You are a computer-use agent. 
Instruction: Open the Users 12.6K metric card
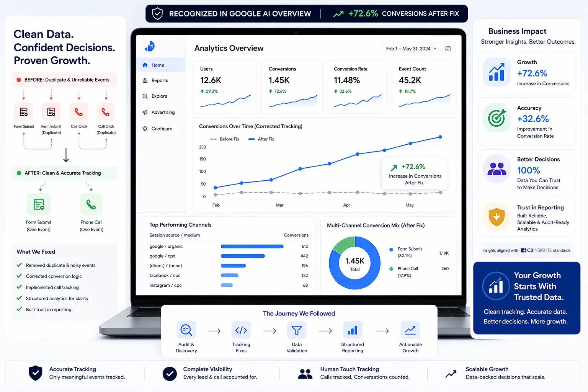[x=225, y=87]
